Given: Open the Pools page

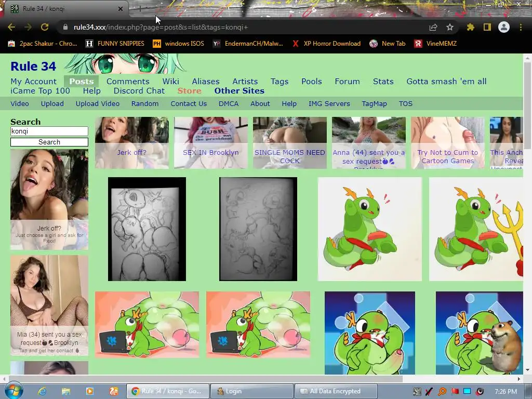Looking at the screenshot, I should (x=312, y=82).
